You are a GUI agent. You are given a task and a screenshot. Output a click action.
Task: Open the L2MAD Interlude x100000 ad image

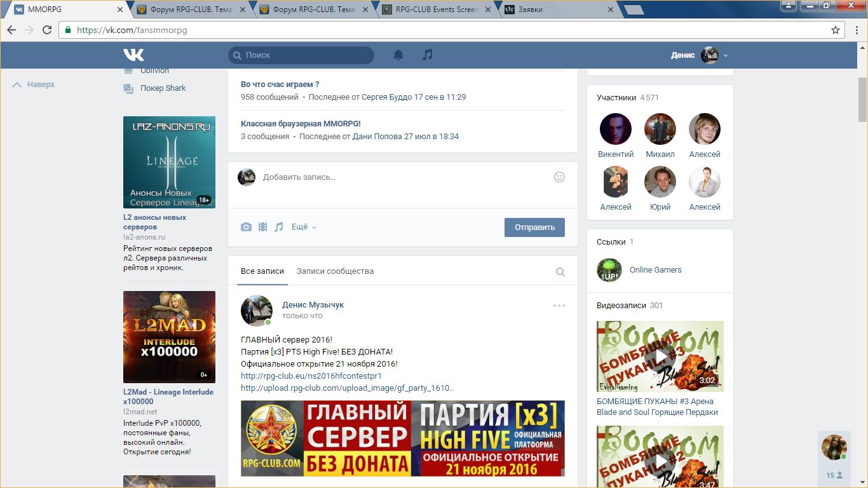[169, 337]
